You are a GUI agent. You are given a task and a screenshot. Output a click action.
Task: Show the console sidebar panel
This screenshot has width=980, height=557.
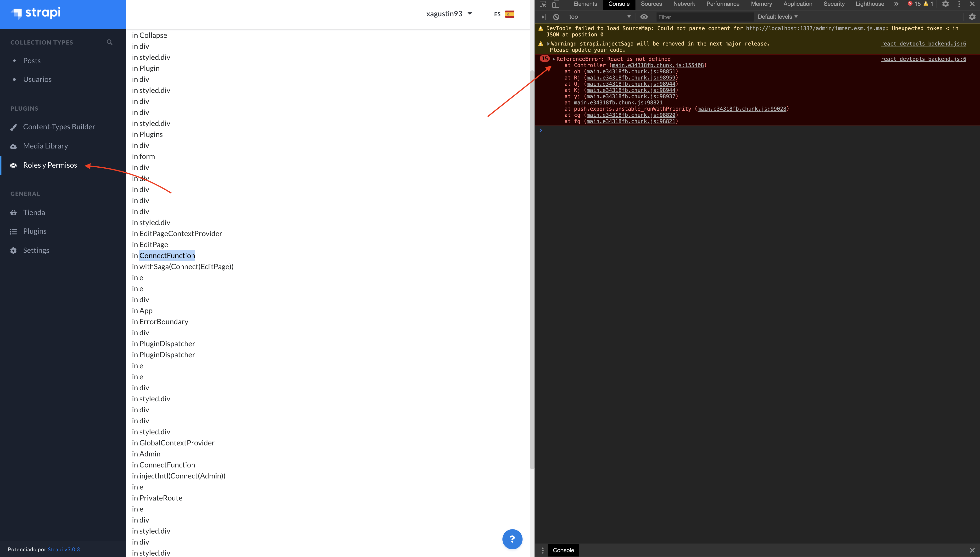[x=542, y=17]
